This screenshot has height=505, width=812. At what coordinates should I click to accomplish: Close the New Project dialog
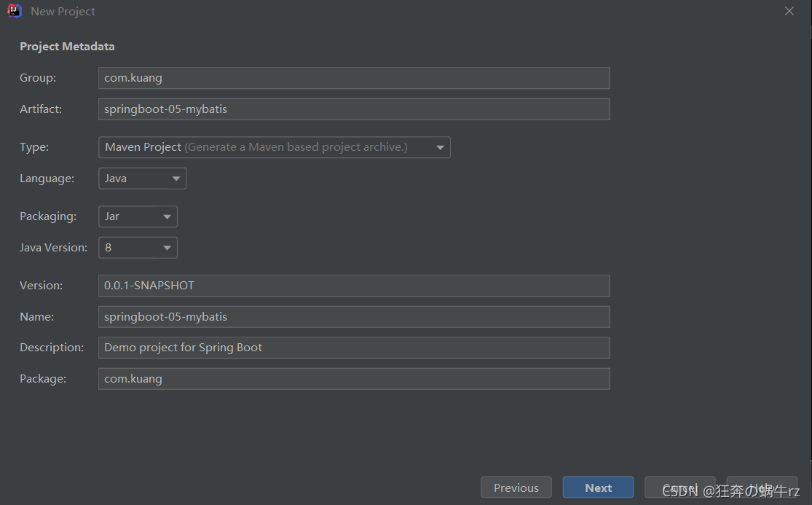tap(789, 11)
